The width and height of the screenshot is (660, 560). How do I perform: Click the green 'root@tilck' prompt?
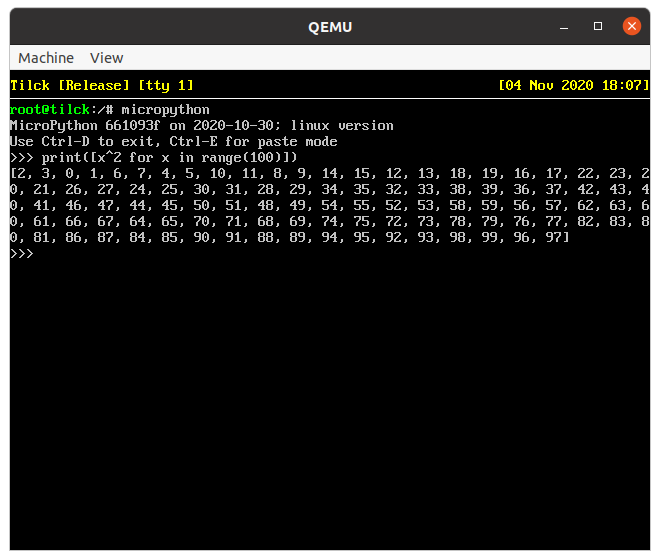coord(50,109)
